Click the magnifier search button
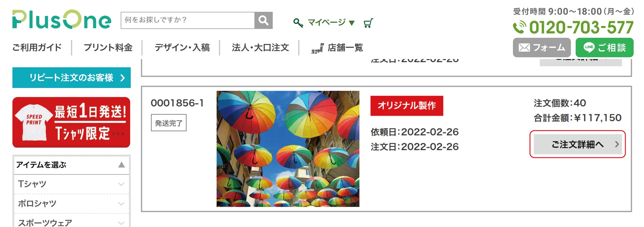Viewport: 644px width, 227px height. (x=263, y=20)
